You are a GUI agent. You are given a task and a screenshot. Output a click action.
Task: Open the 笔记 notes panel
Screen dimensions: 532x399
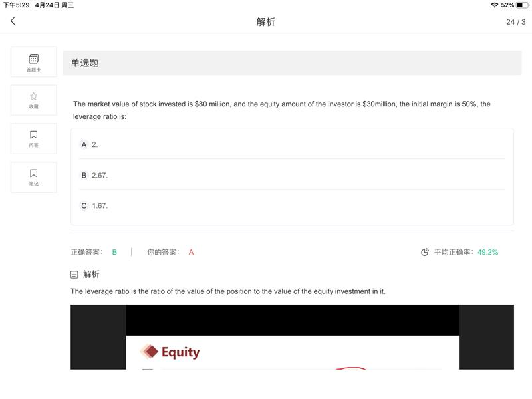pyautogui.click(x=34, y=177)
